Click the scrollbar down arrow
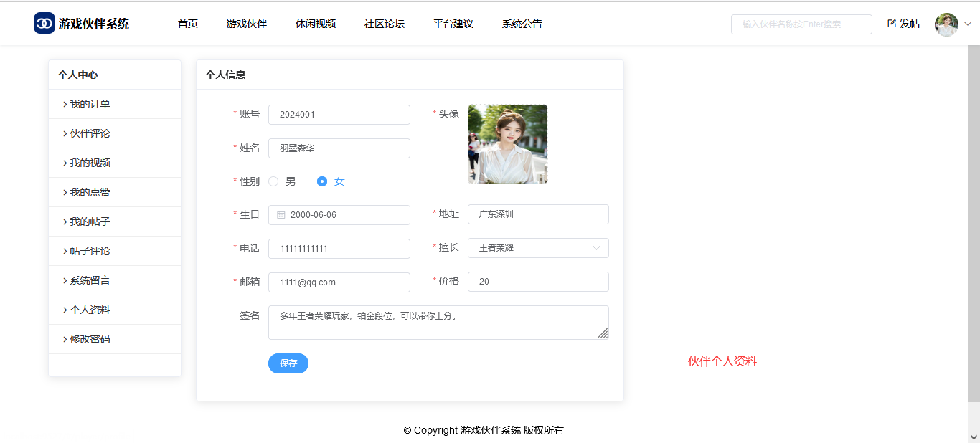Image resolution: width=980 pixels, height=443 pixels. click(974, 436)
